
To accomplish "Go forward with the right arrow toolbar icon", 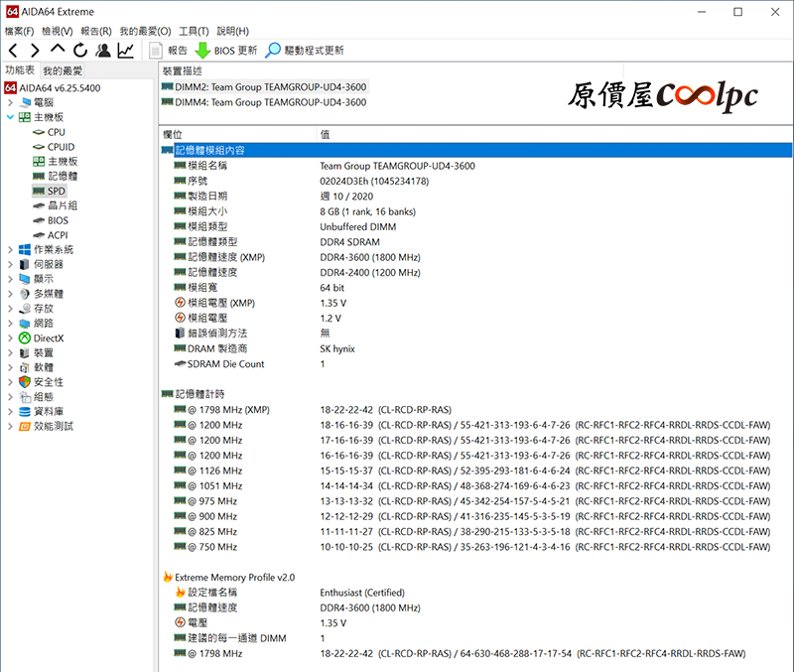I will 35,51.
